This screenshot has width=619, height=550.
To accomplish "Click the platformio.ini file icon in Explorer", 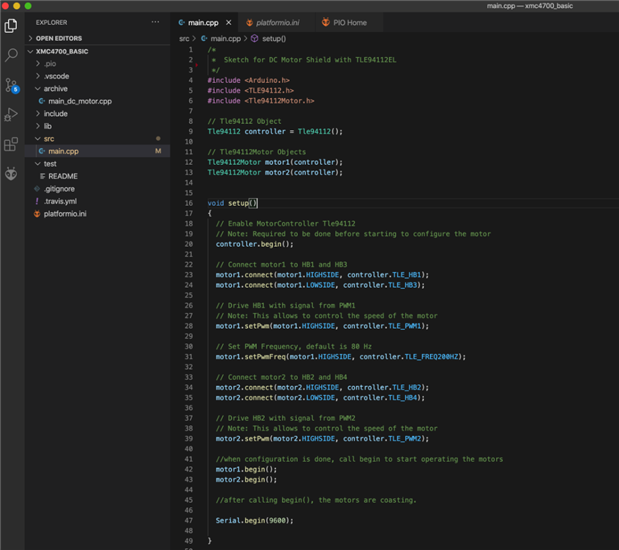I will tap(37, 214).
